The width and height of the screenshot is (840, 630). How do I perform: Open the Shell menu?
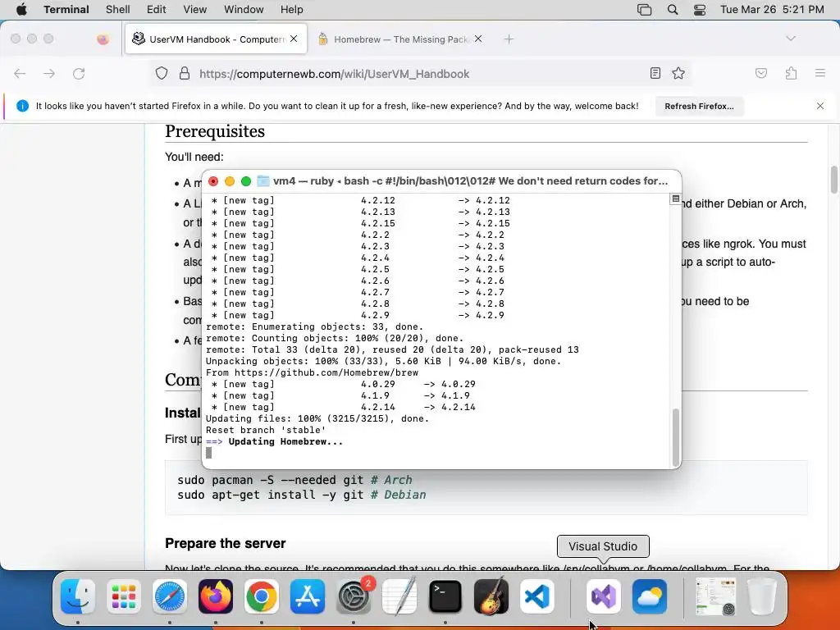pos(117,10)
